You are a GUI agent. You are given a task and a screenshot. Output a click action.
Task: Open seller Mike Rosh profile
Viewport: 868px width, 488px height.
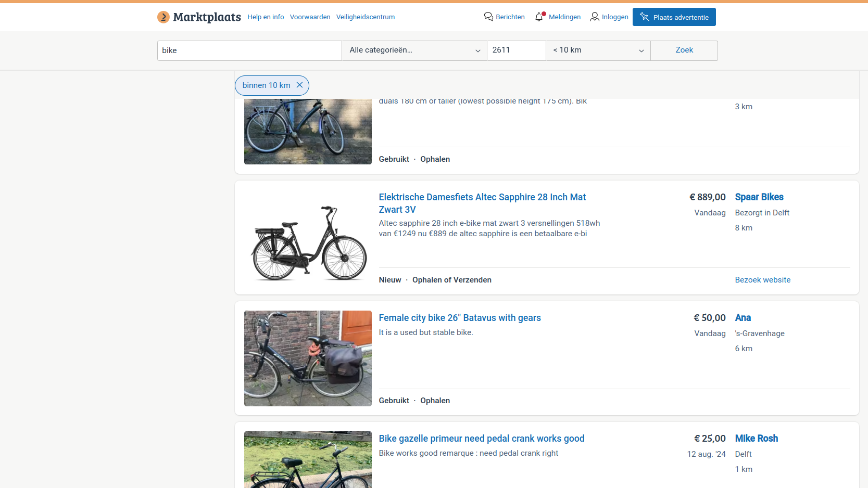tap(757, 439)
